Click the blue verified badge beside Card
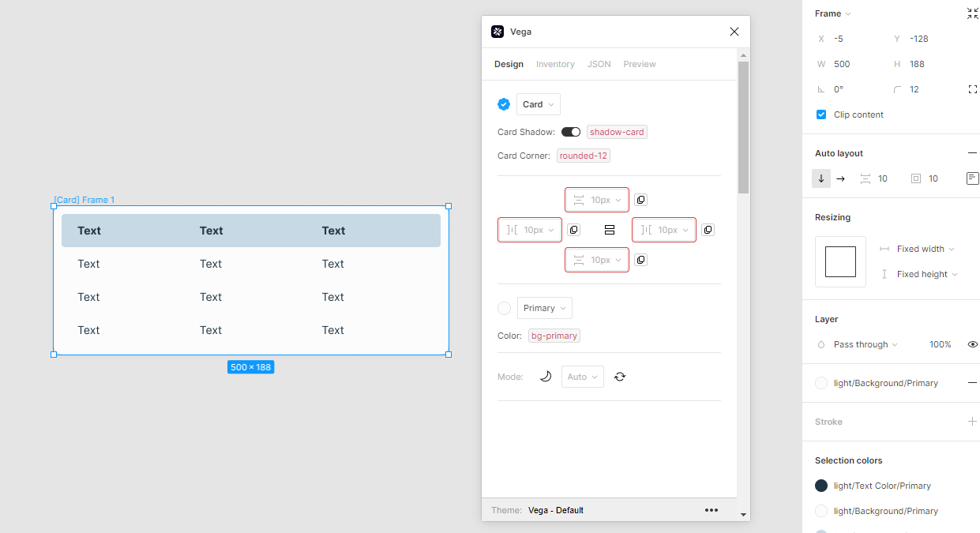 [x=504, y=104]
